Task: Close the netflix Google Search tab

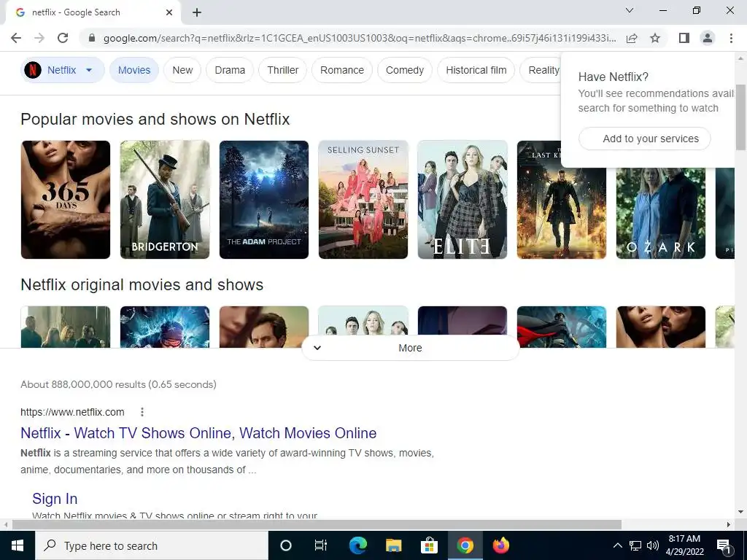Action: [169, 12]
